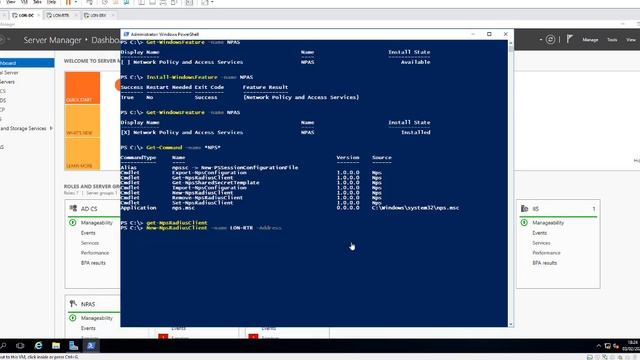The image size is (640, 360).
Task: Click the LEARN MORE tile
Action: (x=82, y=154)
